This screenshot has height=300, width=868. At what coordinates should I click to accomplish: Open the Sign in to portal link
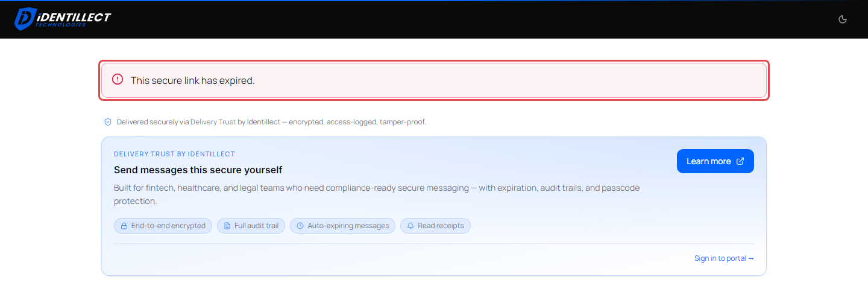[724, 258]
